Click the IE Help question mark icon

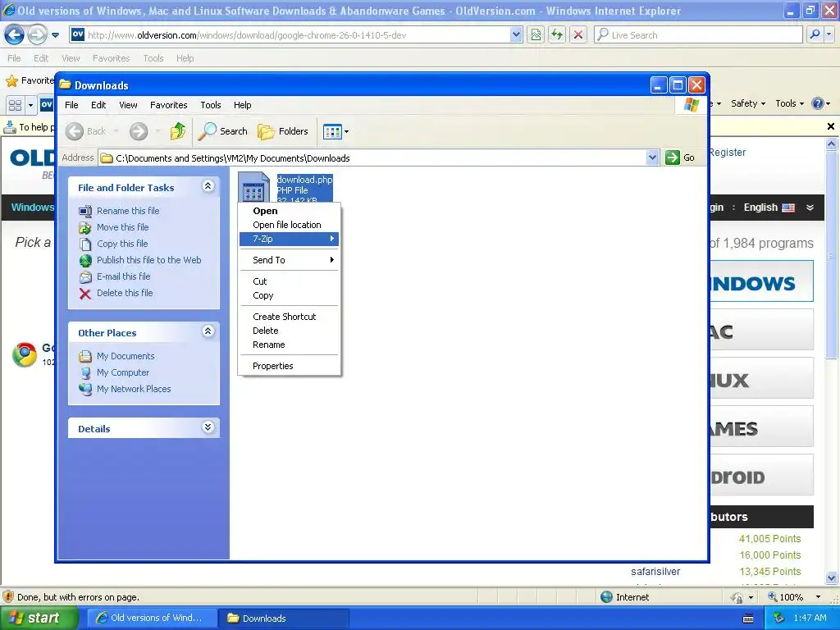click(818, 103)
